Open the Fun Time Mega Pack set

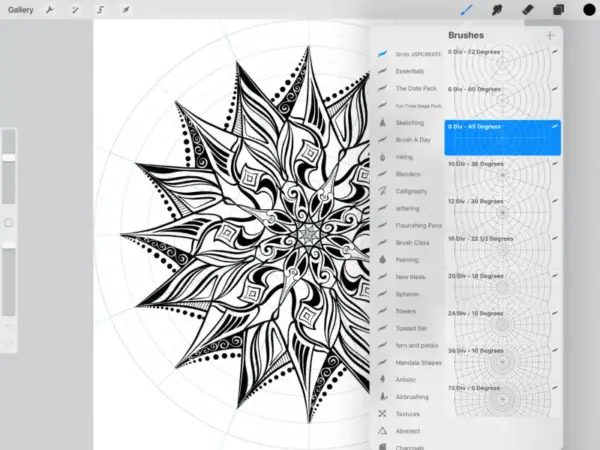pos(409,106)
